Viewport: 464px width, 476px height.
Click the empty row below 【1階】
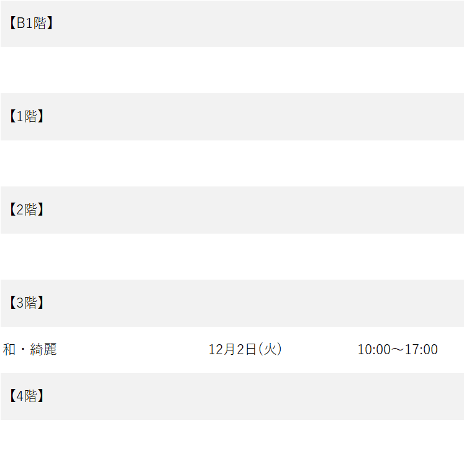click(x=232, y=163)
